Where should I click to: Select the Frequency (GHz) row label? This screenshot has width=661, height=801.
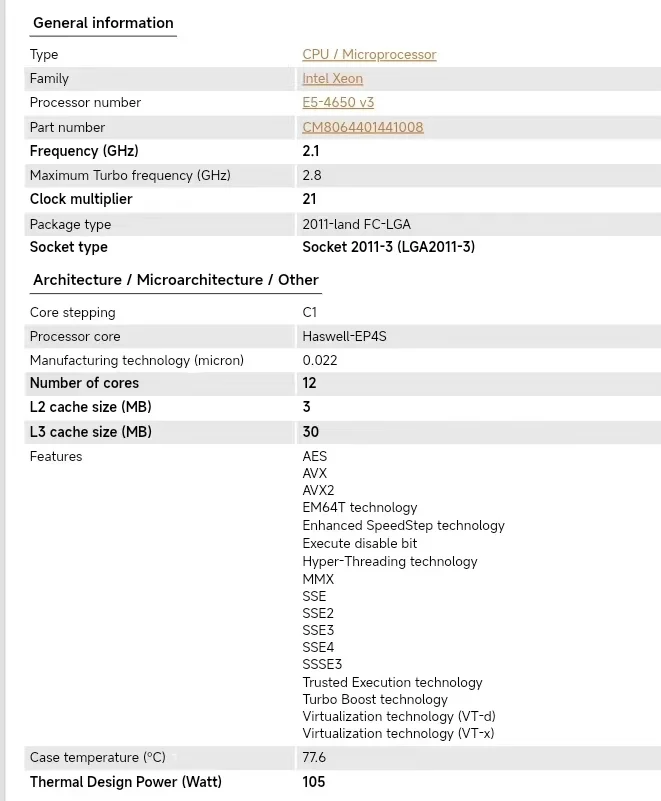(84, 151)
